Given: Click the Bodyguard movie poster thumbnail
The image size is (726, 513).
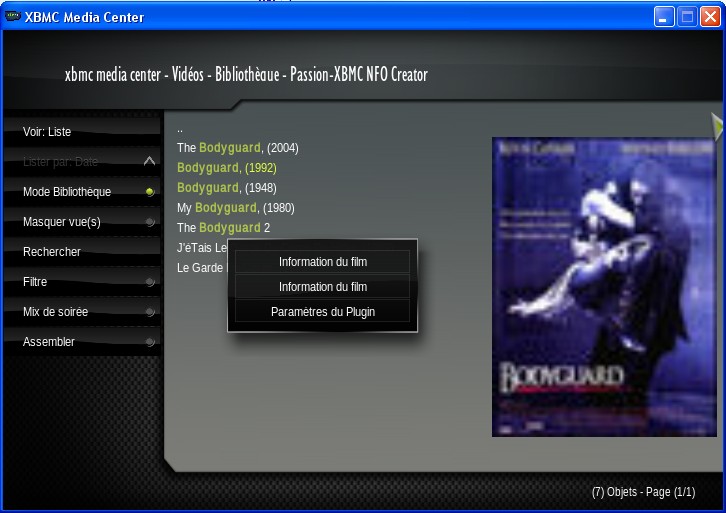Looking at the screenshot, I should pyautogui.click(x=604, y=287).
